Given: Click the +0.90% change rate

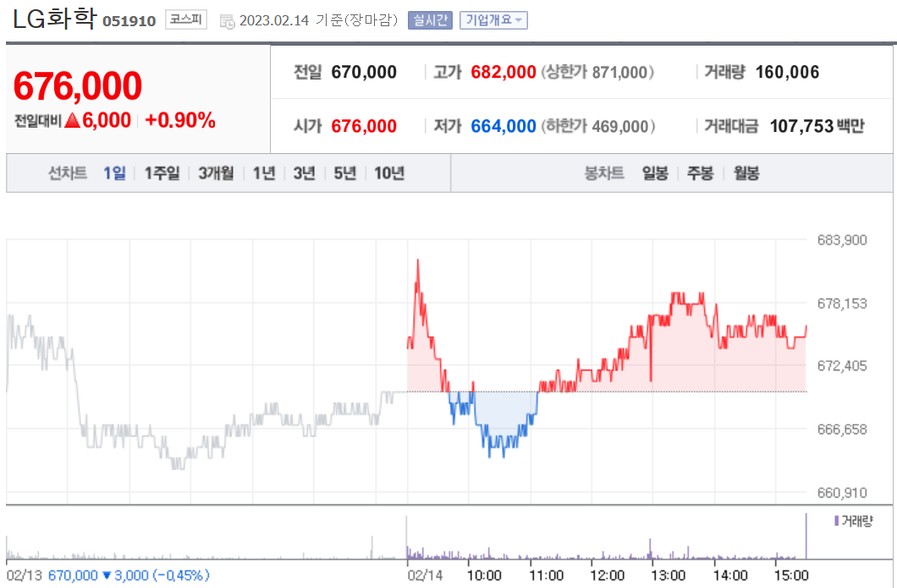Looking at the screenshot, I should (x=180, y=120).
